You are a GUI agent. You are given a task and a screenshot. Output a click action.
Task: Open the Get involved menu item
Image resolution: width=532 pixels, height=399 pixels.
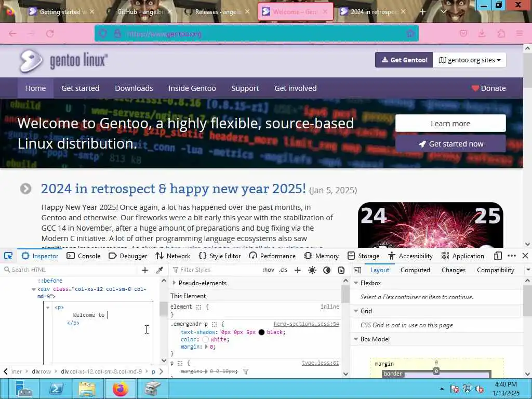[x=296, y=88]
